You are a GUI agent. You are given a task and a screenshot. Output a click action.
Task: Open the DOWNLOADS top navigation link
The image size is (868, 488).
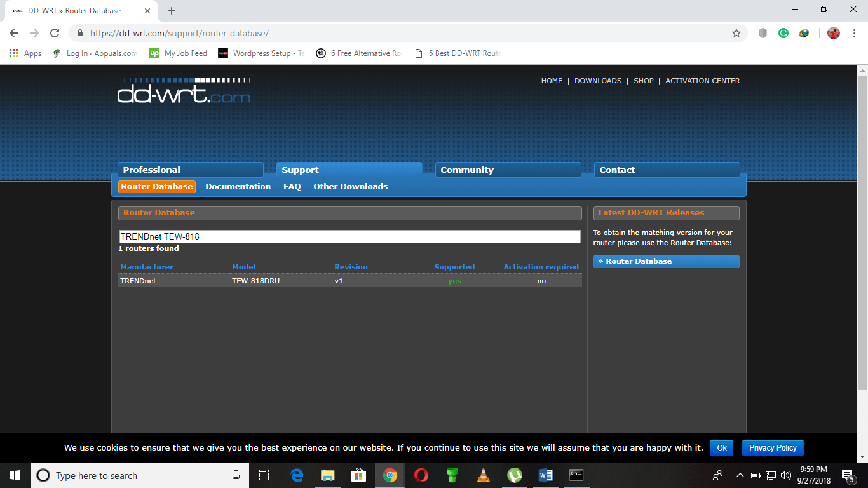[598, 81]
